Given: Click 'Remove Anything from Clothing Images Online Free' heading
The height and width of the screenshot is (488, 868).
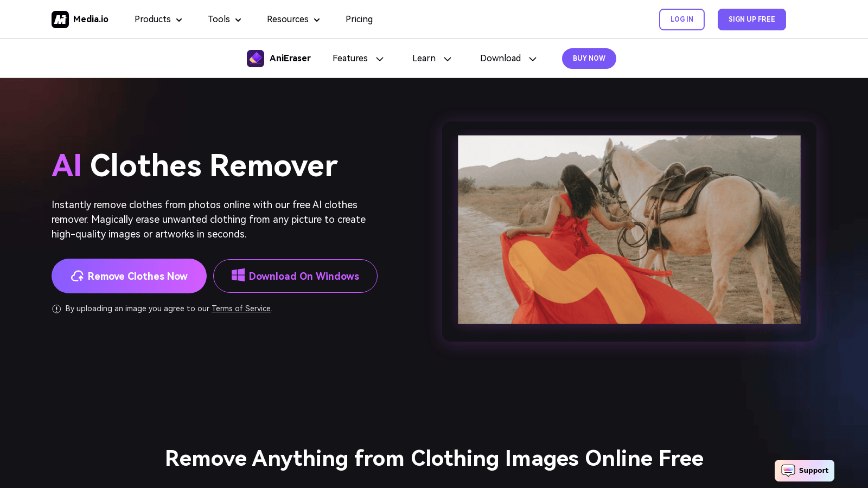Looking at the screenshot, I should 434,459.
